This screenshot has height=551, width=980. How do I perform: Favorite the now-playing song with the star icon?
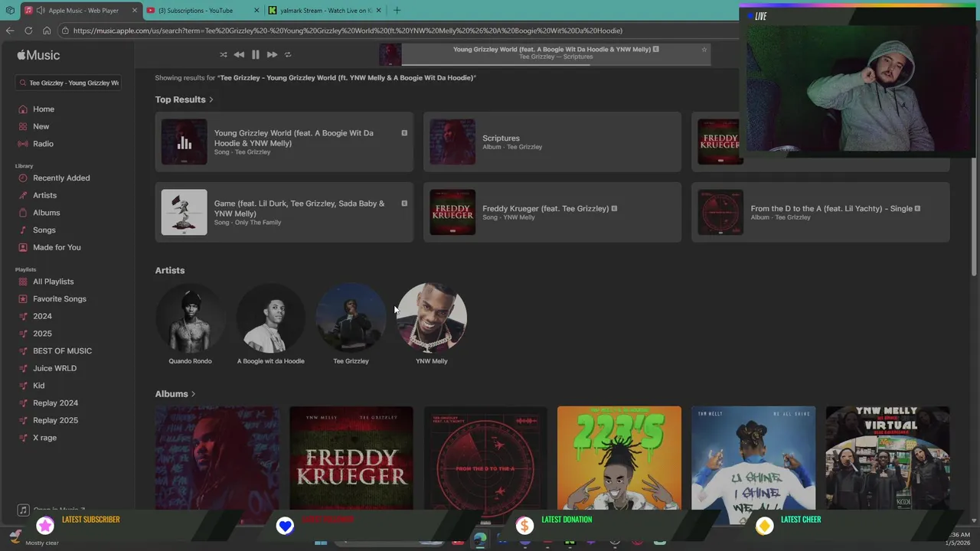point(704,50)
